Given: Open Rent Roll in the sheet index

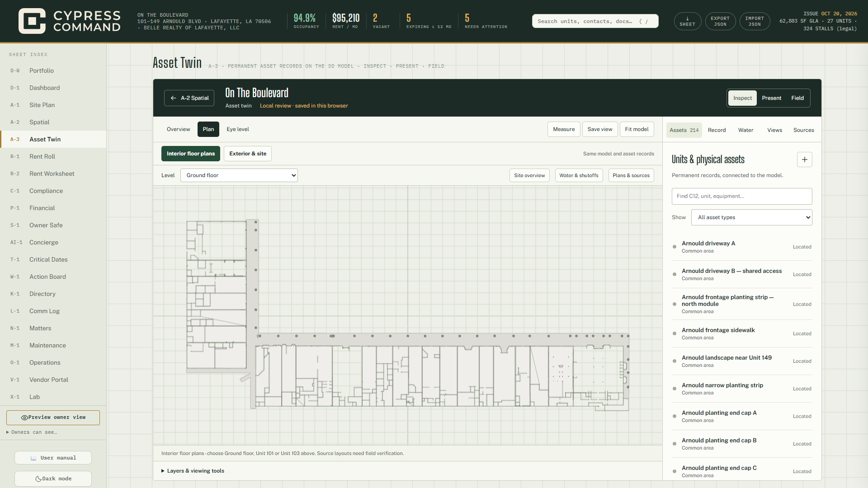Looking at the screenshot, I should coord(53,156).
